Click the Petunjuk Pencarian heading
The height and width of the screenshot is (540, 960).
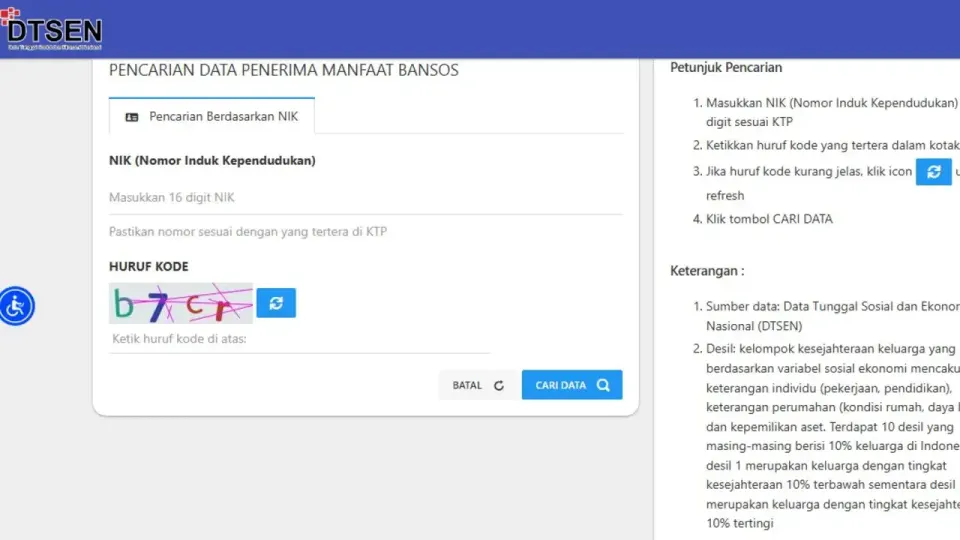[726, 67]
